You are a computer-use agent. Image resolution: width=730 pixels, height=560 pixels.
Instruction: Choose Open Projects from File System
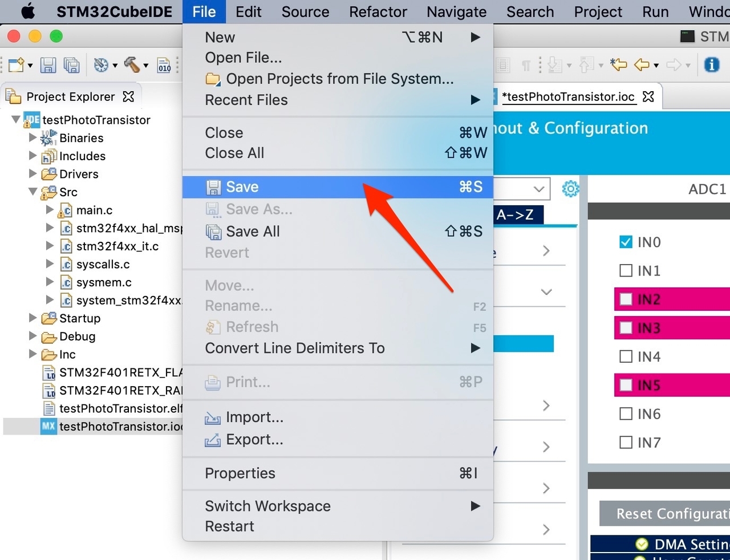[338, 79]
